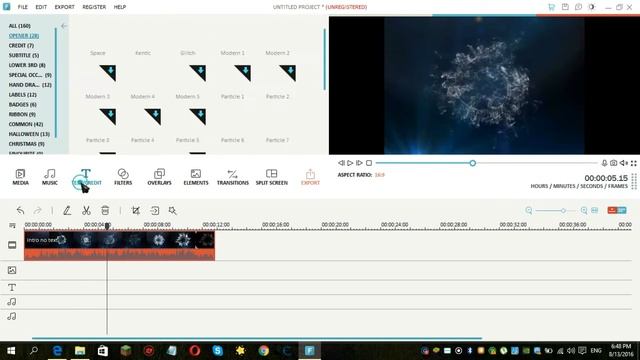This screenshot has height=360, width=640.
Task: Select the CHRISTMAS (9) category
Action: click(x=27, y=144)
